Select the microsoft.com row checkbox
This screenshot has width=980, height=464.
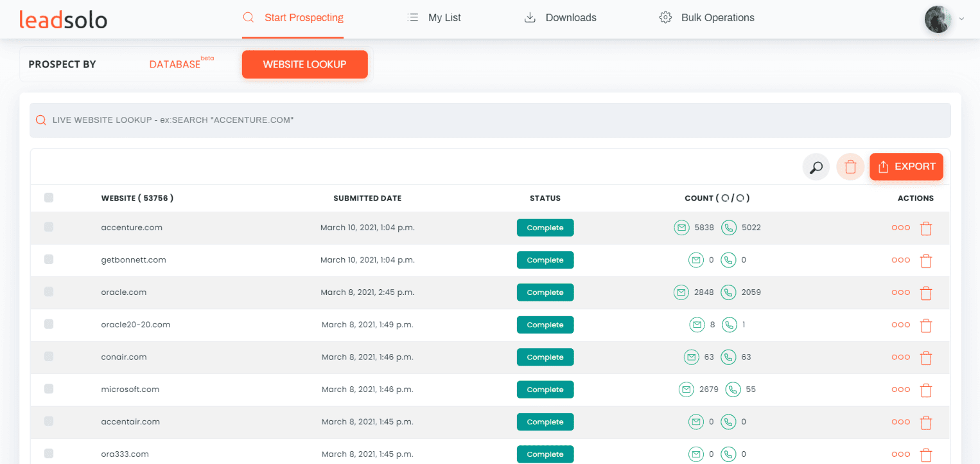[x=49, y=389]
